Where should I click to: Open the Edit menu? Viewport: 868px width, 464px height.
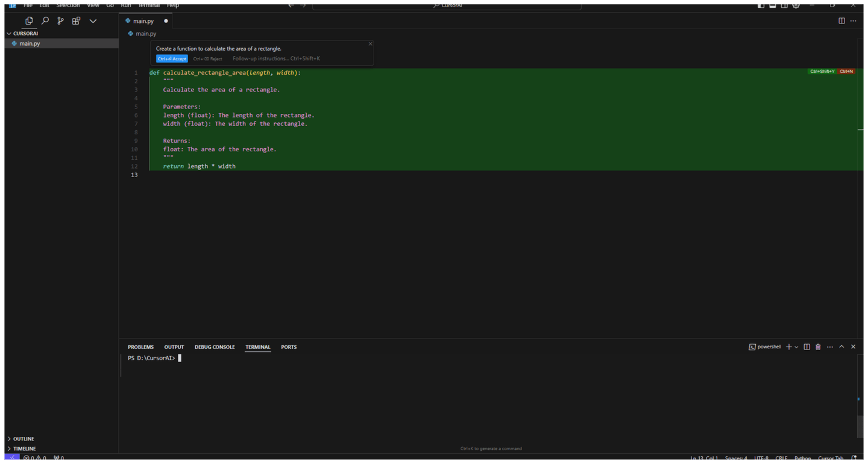(x=44, y=5)
